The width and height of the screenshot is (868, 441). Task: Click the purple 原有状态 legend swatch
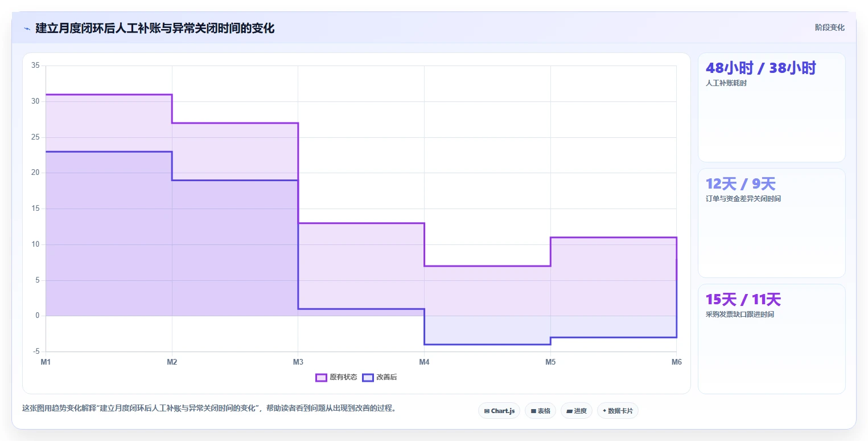tap(321, 378)
